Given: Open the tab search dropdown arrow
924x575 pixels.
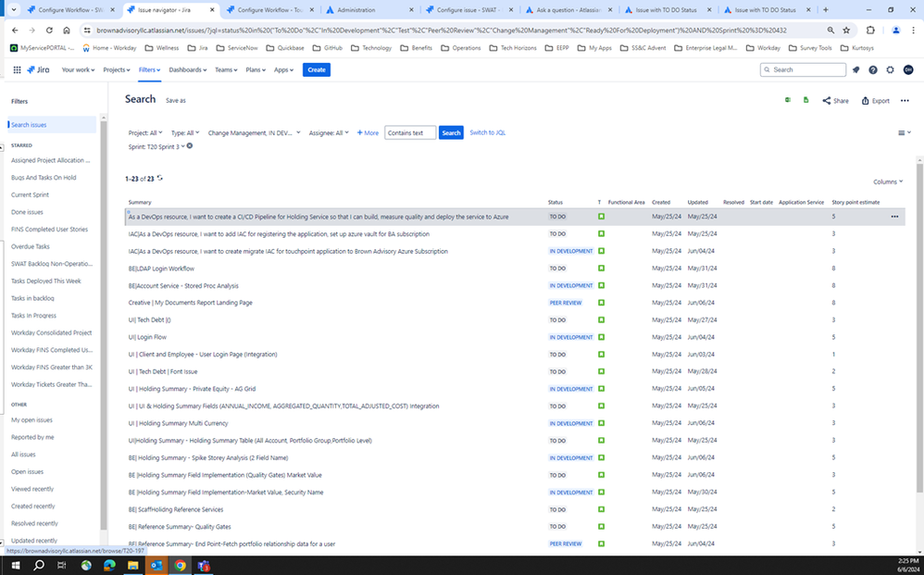Looking at the screenshot, I should pyautogui.click(x=14, y=10).
